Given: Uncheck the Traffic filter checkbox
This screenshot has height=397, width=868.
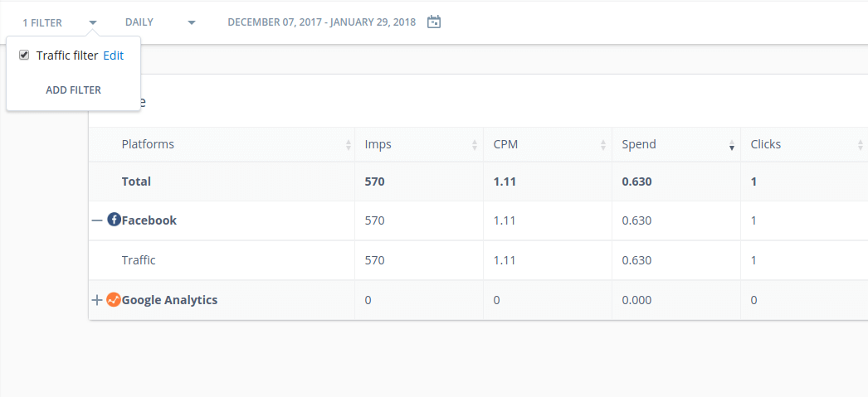Looking at the screenshot, I should click(x=25, y=56).
